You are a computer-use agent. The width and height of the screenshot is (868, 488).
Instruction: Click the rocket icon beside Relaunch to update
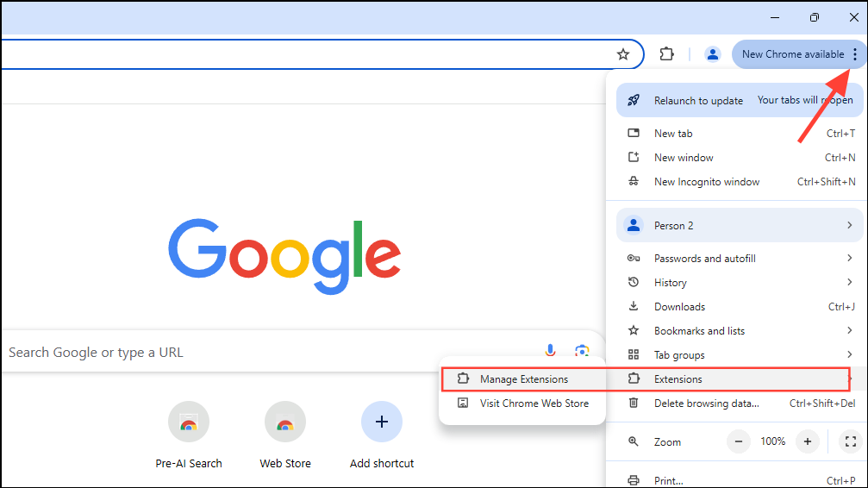[x=634, y=100]
